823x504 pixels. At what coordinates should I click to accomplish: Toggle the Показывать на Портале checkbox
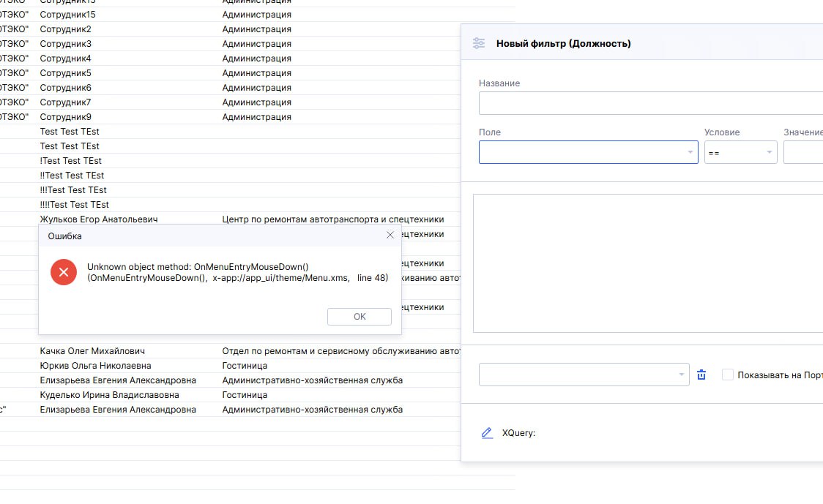[x=727, y=375]
